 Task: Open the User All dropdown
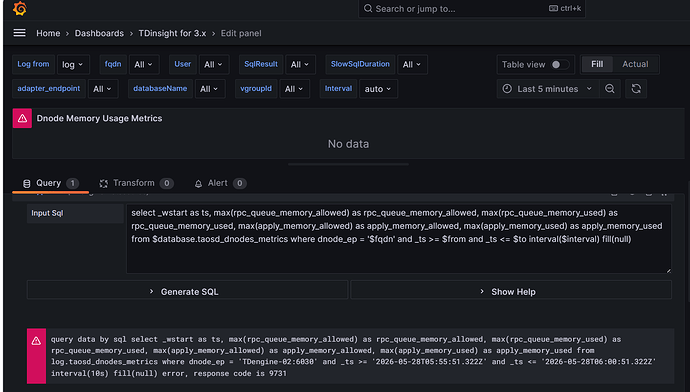tap(213, 65)
